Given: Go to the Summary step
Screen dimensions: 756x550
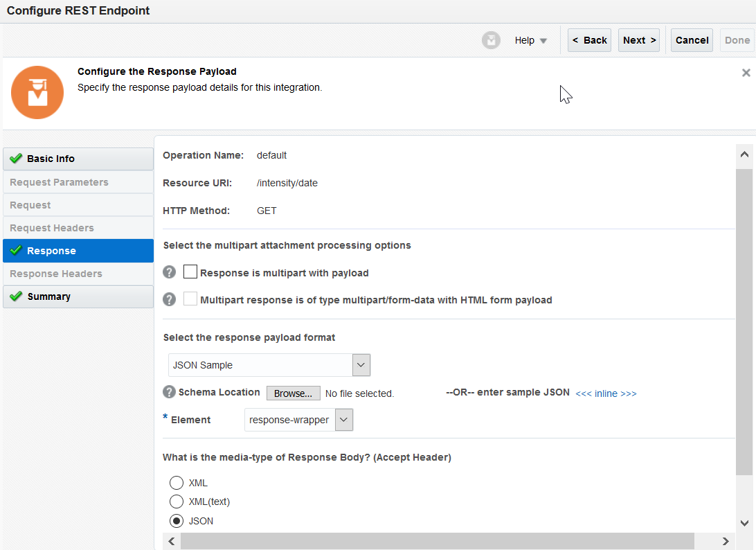Looking at the screenshot, I should 78,296.
